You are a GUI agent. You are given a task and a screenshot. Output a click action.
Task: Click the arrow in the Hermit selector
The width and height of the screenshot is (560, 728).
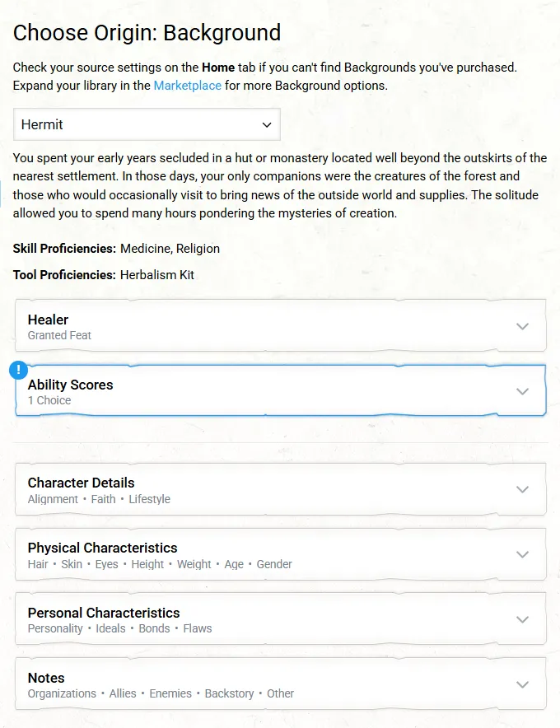(x=266, y=124)
